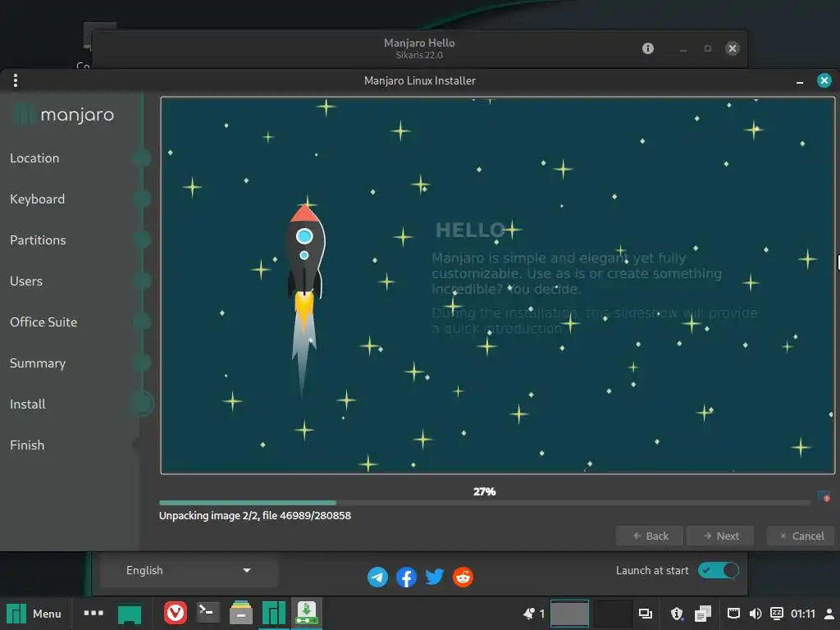Minimize the Manjaro Linux Installer window
This screenshot has width=840, height=630.
(800, 81)
